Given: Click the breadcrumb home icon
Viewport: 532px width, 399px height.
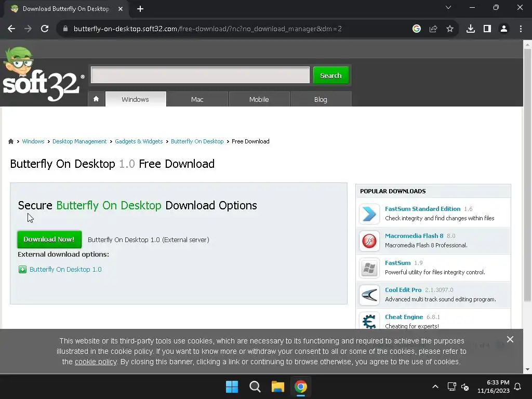Looking at the screenshot, I should (x=11, y=141).
